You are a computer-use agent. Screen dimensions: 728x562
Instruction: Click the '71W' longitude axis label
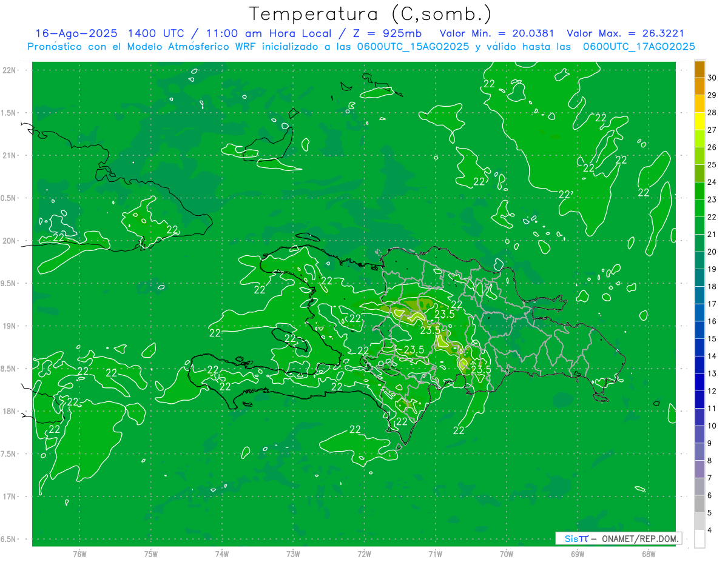(435, 554)
